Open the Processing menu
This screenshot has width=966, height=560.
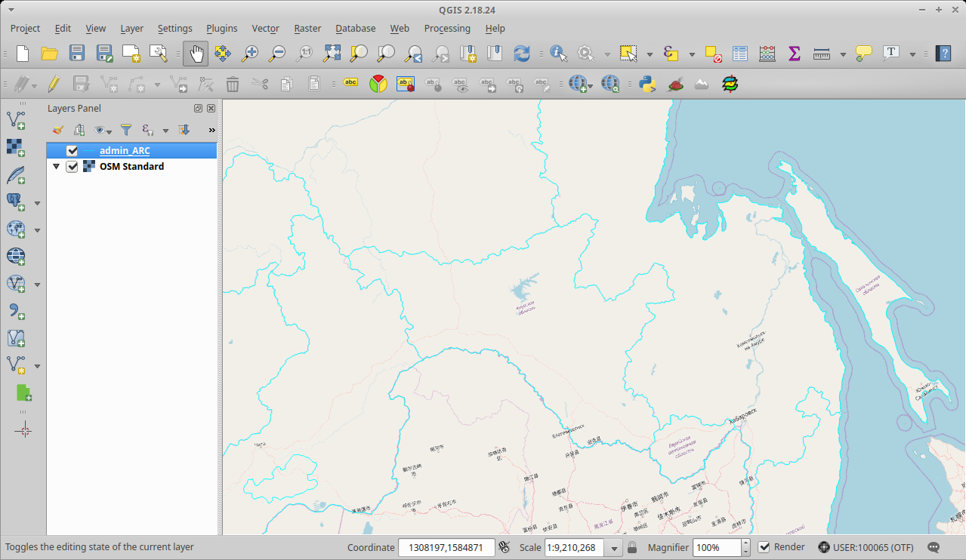coord(447,28)
